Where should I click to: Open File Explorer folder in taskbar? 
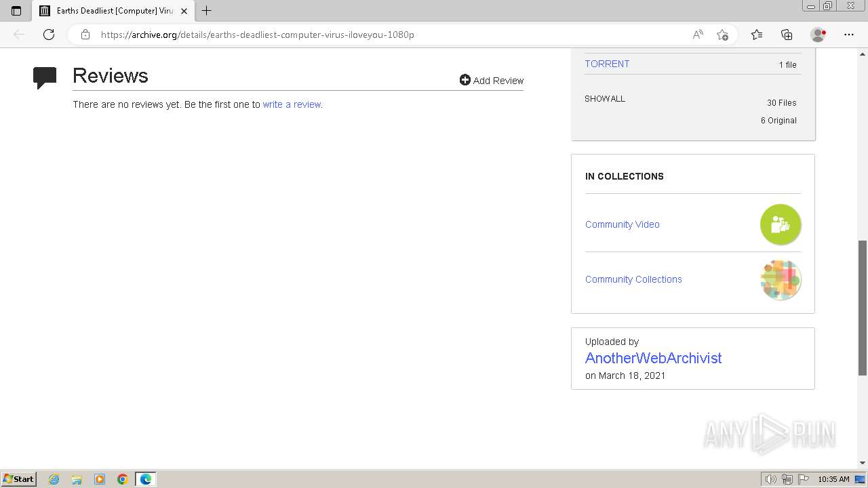(77, 479)
